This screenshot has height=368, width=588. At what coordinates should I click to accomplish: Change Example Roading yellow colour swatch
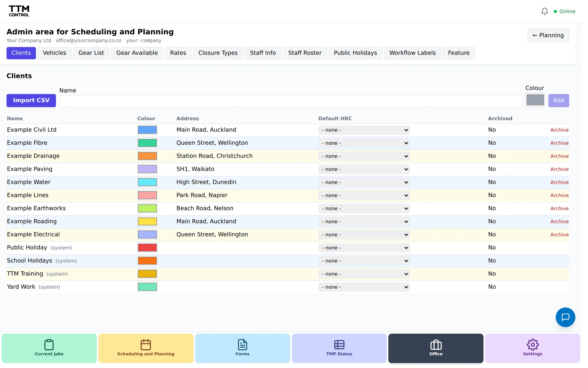tap(147, 221)
